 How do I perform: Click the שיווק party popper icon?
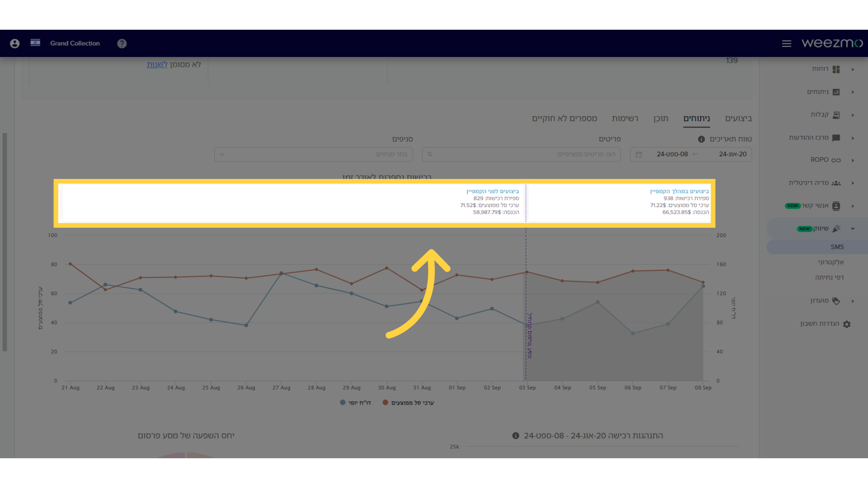point(836,229)
